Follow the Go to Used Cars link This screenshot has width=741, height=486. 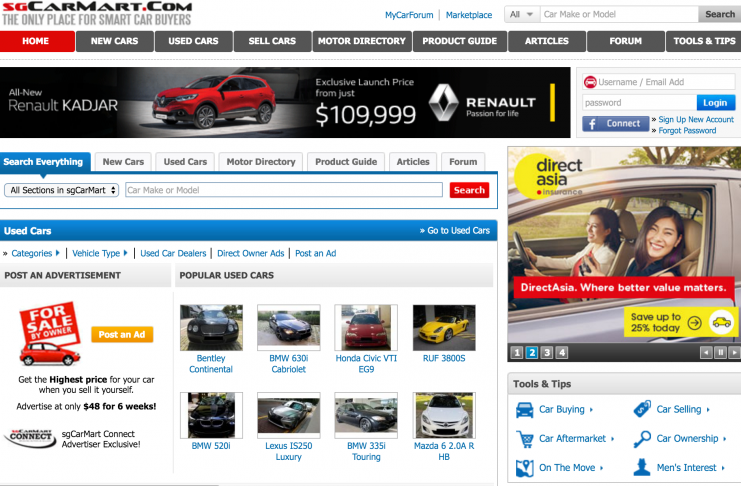[x=455, y=231]
